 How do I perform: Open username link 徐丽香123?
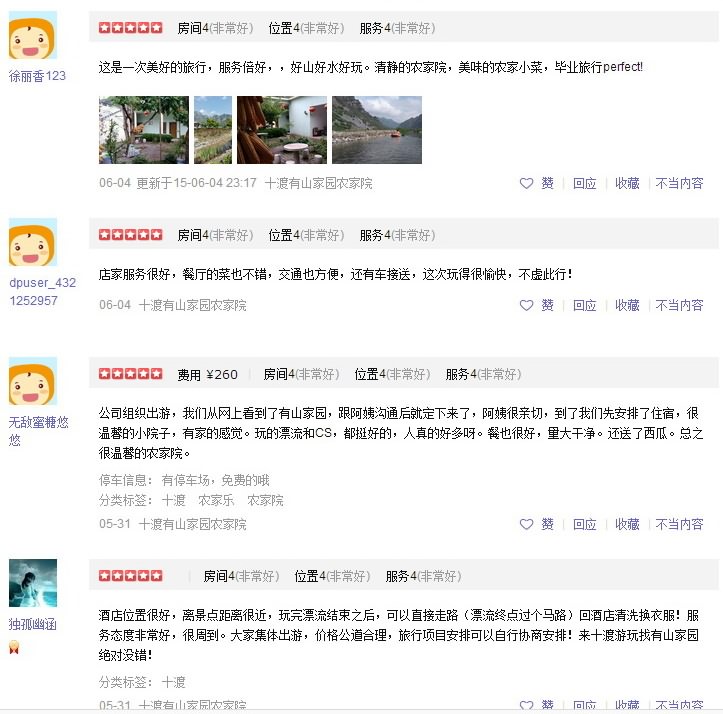tap(37, 76)
